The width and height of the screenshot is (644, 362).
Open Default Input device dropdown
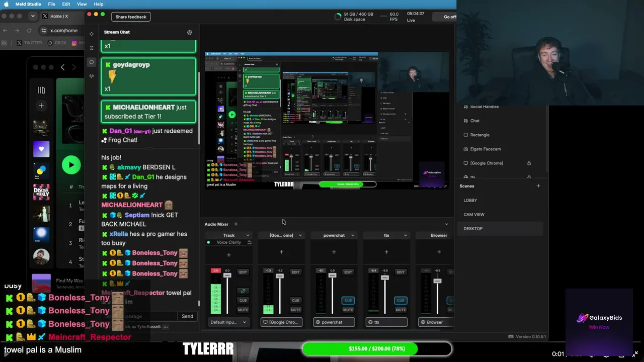click(x=228, y=322)
